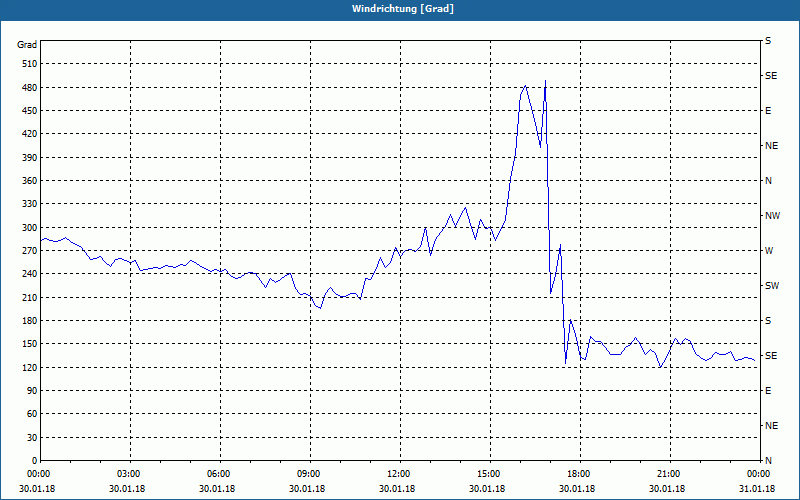
Task: Select the 240 y-axis label
Action: point(30,274)
